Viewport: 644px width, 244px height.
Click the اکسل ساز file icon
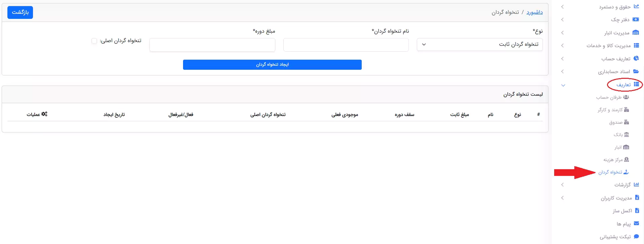(x=637, y=211)
